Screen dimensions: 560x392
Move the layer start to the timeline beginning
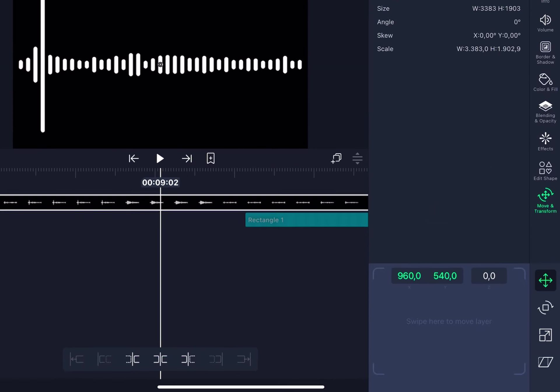77,359
